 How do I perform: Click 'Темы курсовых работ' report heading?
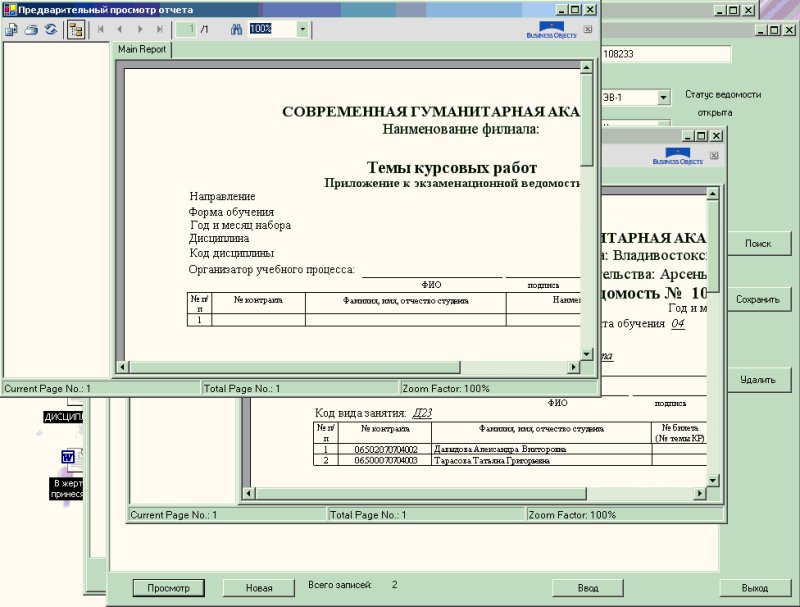point(452,167)
